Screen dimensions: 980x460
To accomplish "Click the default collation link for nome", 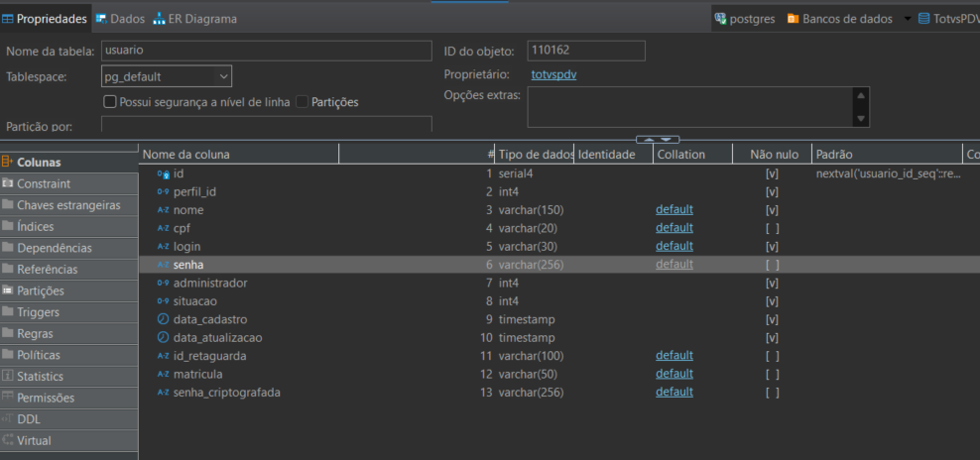I will click(x=674, y=210).
